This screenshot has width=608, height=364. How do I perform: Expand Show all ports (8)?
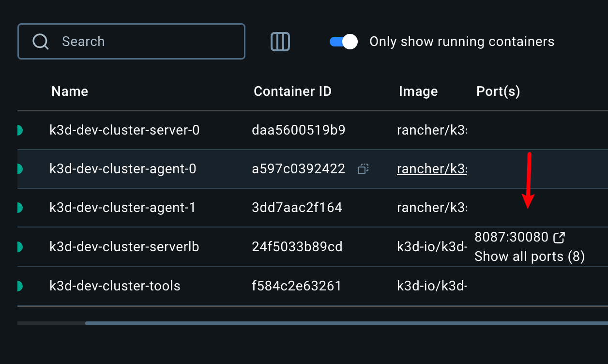[530, 257]
